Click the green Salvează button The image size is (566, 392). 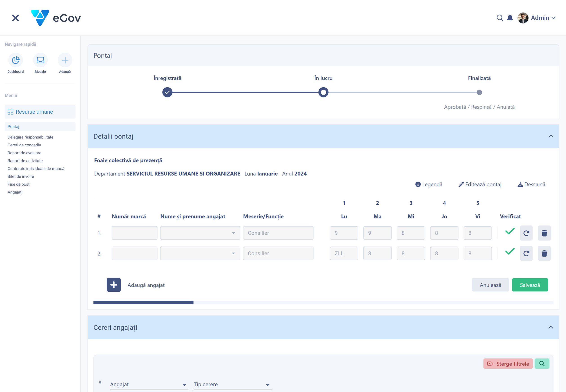tap(530, 285)
